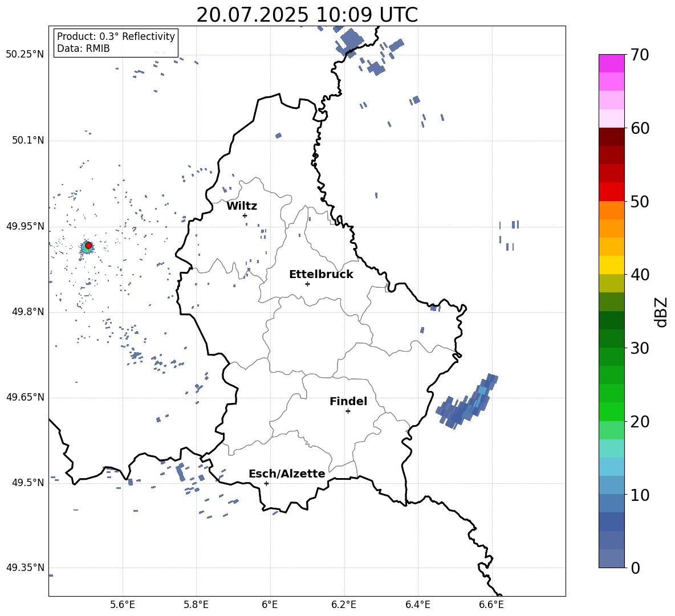Click the 49.5°N latitude label

coord(28,483)
